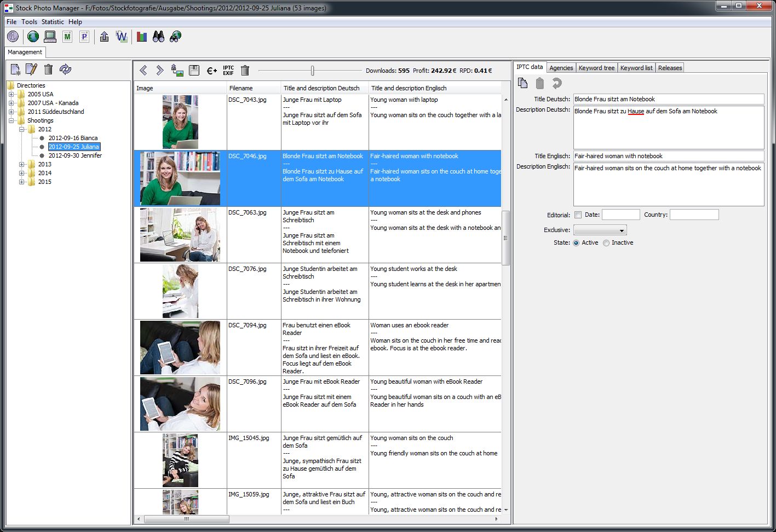Select the Inactive state radio button
Image resolution: width=776 pixels, height=532 pixels.
click(x=606, y=243)
